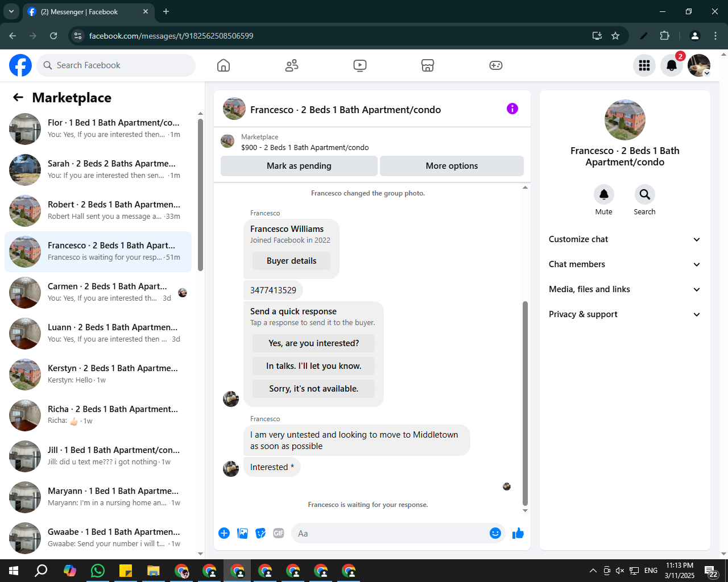Image resolution: width=728 pixels, height=582 pixels.
Task: Open notification center in taskbar
Action: (711, 571)
